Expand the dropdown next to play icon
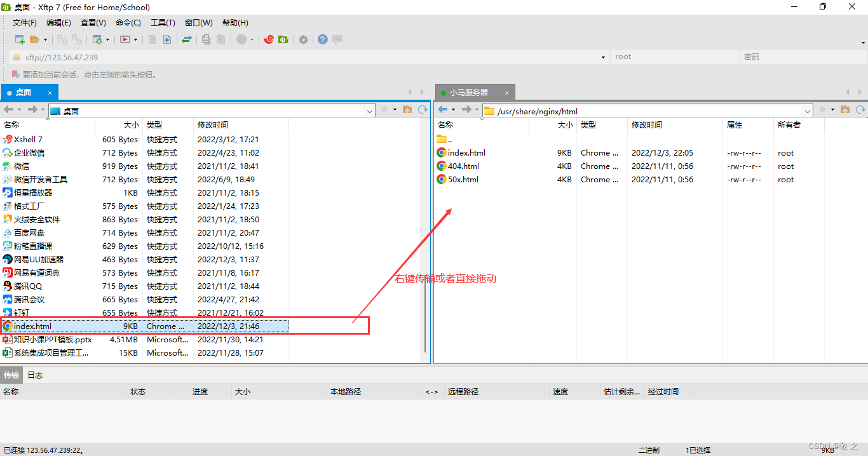This screenshot has width=868, height=456. click(x=135, y=39)
